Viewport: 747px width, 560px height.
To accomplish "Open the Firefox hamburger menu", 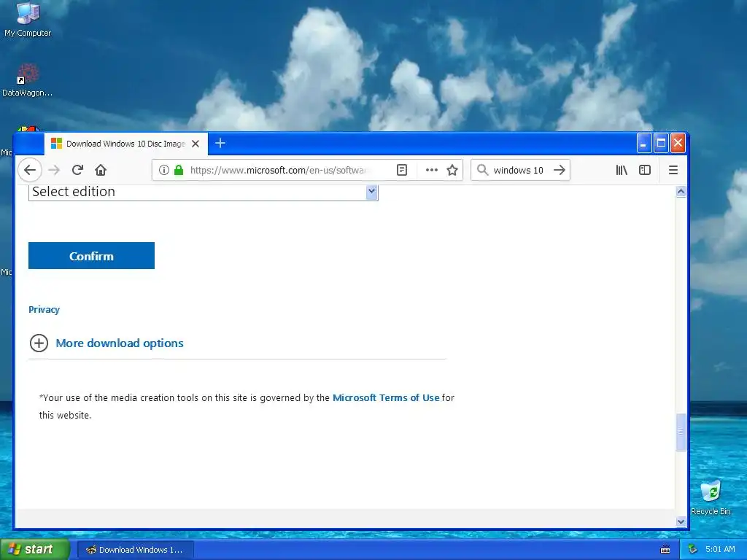I will pyautogui.click(x=673, y=170).
